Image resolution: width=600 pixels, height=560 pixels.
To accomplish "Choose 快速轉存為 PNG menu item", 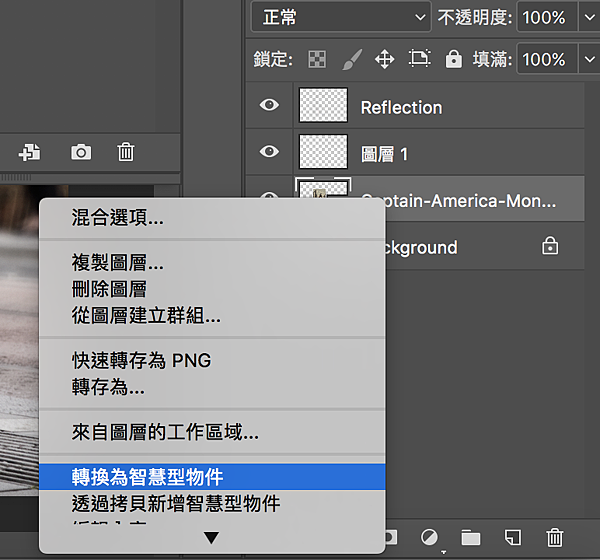I will tap(212, 361).
